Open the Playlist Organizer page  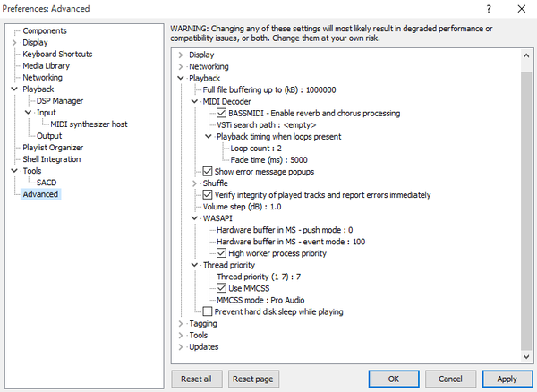53,147
